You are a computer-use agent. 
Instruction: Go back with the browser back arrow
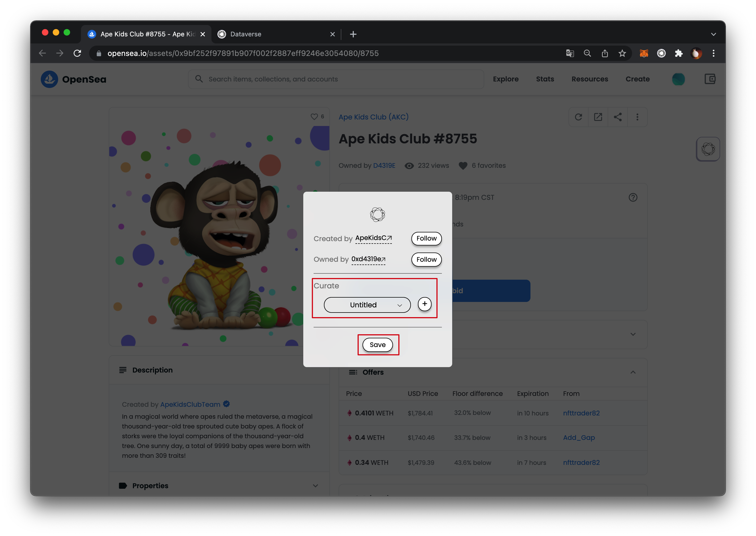tap(42, 53)
